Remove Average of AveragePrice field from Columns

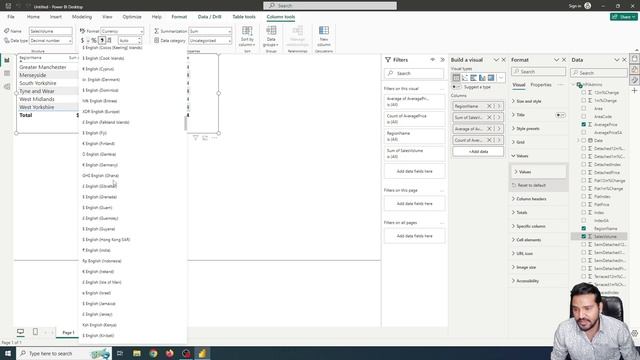coord(489,129)
